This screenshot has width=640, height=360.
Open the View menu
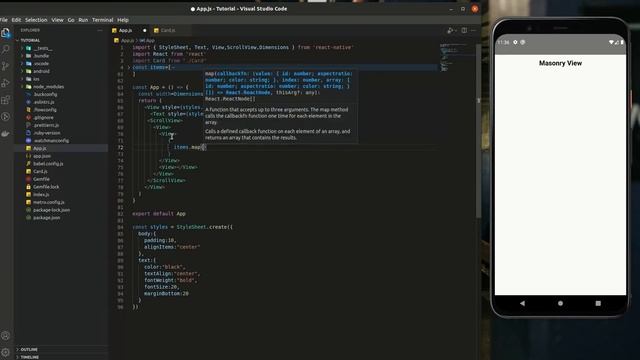click(x=57, y=20)
